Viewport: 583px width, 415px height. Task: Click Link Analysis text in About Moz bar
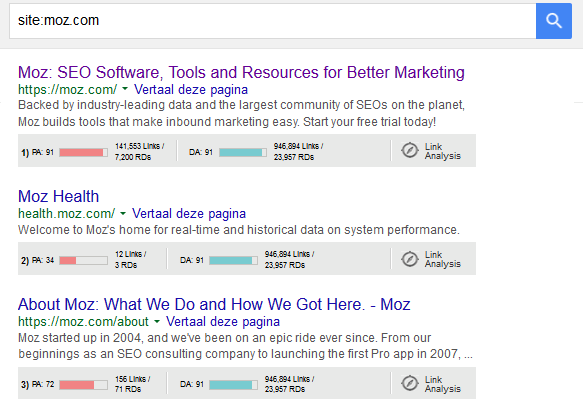point(442,384)
